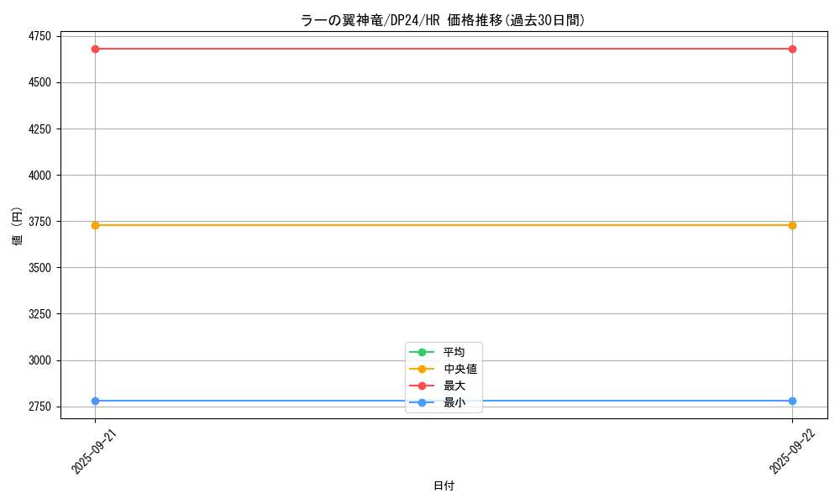Click the green 平均 legend marker
Screen dimensions: 840x504
[x=422, y=352]
